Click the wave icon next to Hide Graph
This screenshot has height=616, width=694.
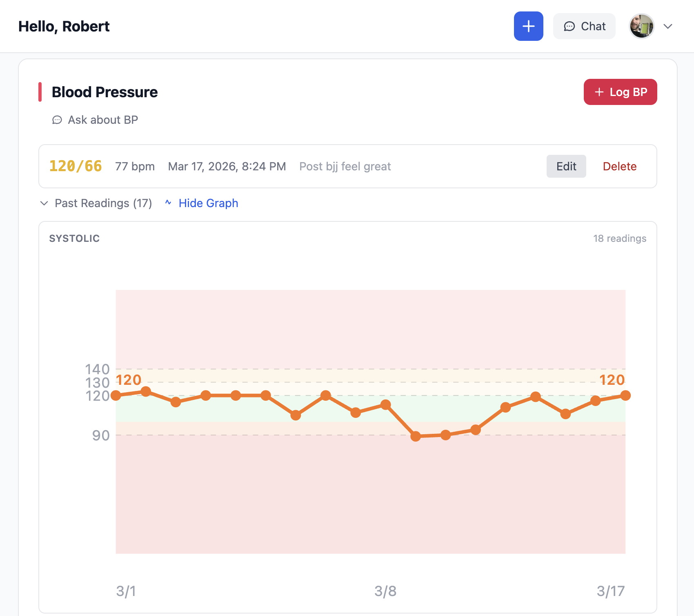coord(169,203)
